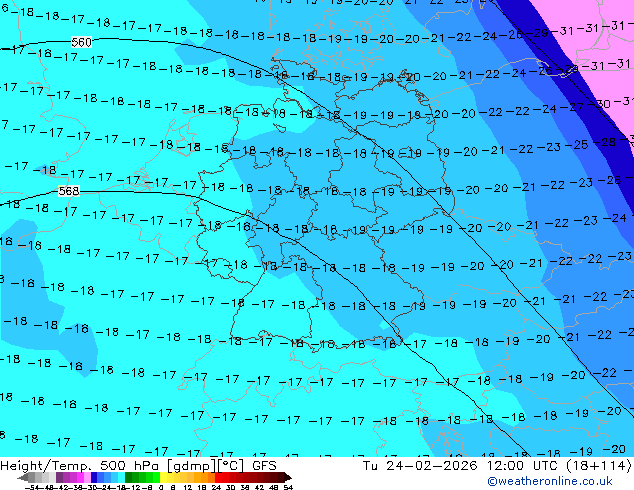Select the bright red legend swatch above 24
The height and width of the screenshot is (490, 634).
point(219,477)
